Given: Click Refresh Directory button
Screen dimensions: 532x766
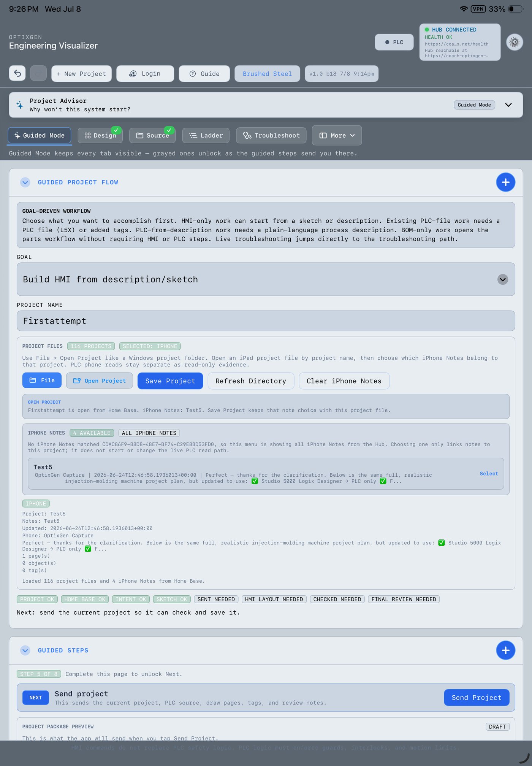Looking at the screenshot, I should click(251, 381).
